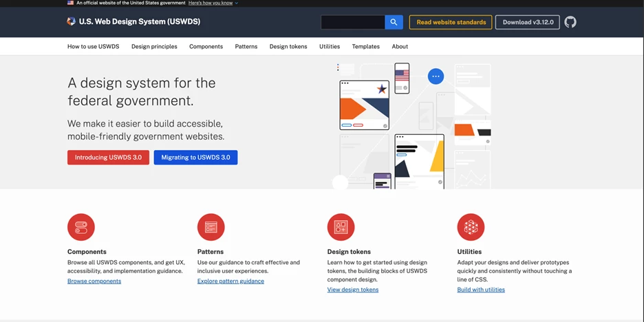The width and height of the screenshot is (644, 322).
Task: Click the red Patterns form icon
Action: click(x=211, y=227)
